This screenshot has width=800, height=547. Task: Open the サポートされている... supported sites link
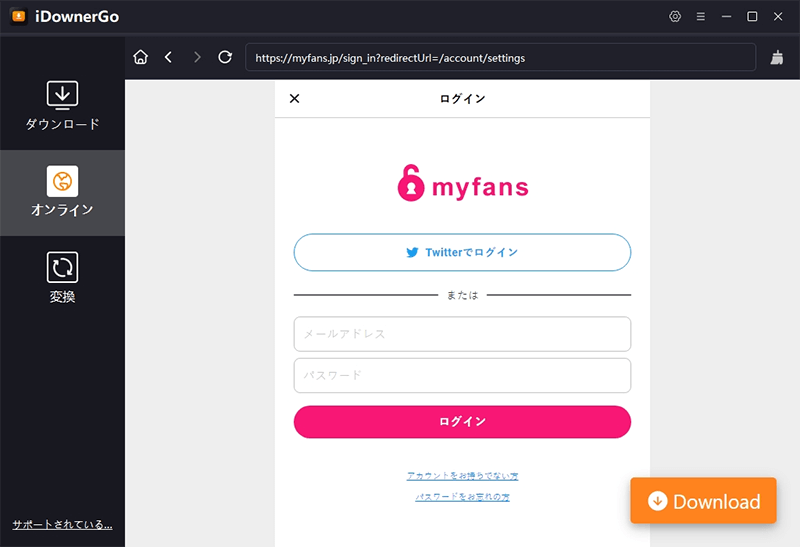62,524
